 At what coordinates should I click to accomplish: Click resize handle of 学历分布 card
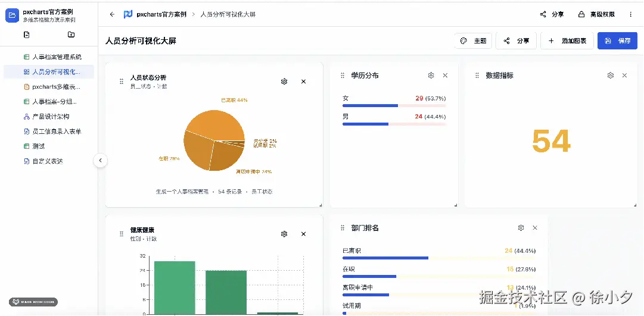(456, 205)
